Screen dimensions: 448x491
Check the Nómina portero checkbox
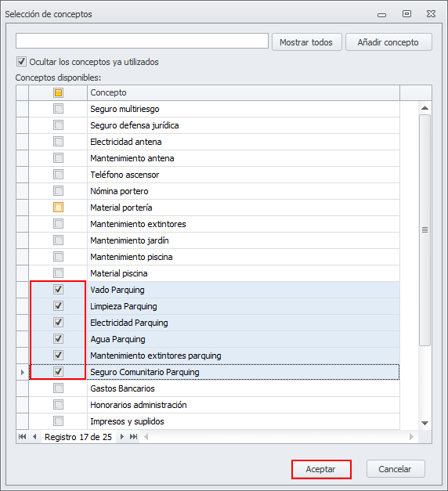pos(58,191)
